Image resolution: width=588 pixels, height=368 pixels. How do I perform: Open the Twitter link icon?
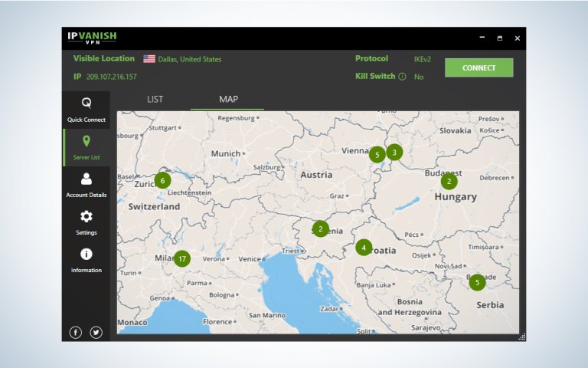[x=96, y=332]
